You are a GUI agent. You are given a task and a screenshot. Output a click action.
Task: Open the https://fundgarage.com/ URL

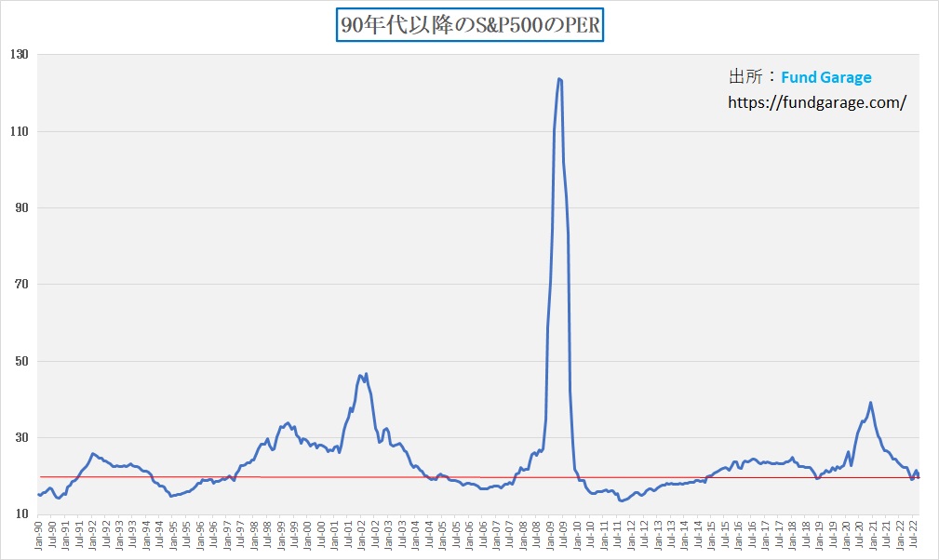816,103
